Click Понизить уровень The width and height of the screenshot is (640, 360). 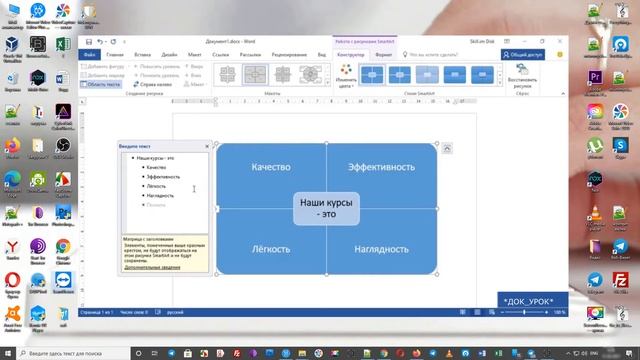coord(157,75)
